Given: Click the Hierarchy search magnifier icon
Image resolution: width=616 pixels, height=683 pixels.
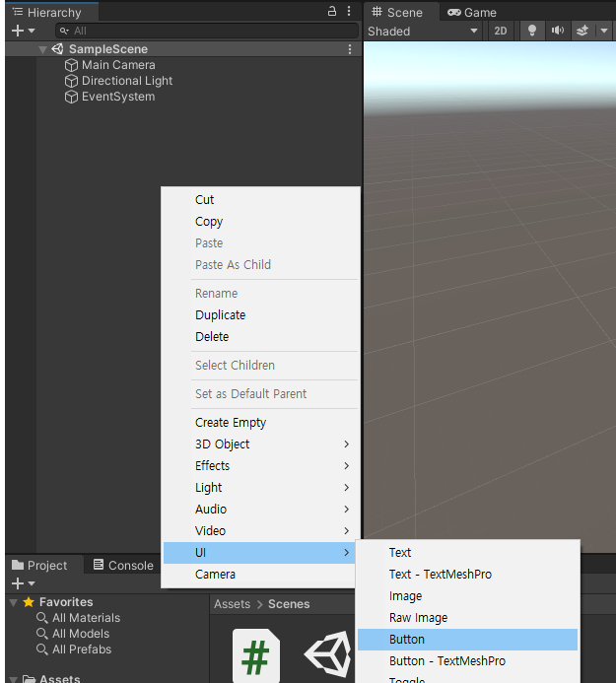Looking at the screenshot, I should 64,31.
